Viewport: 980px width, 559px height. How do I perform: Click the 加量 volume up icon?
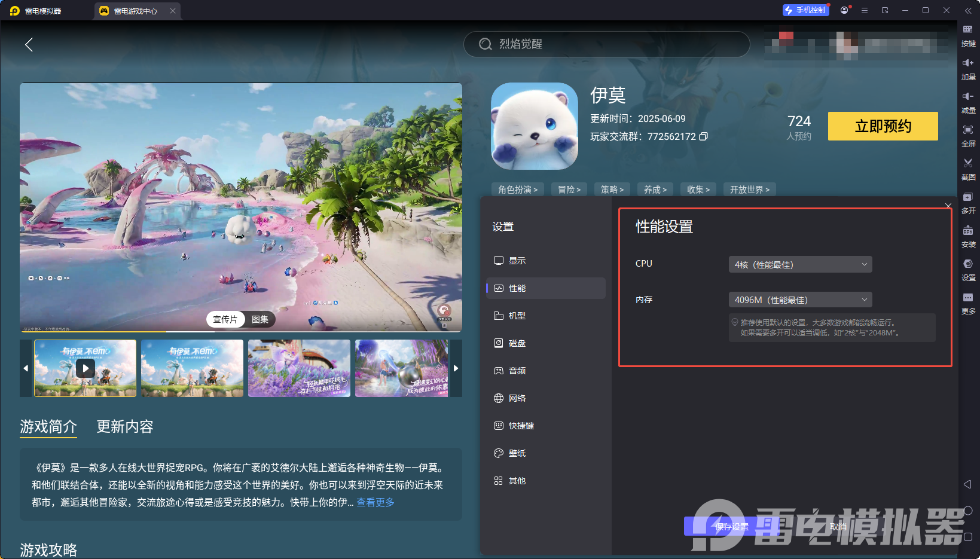(969, 69)
